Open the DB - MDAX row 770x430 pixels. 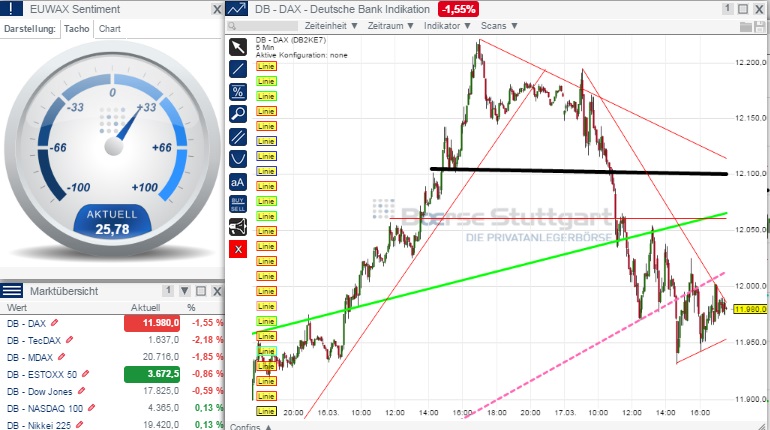tap(112, 357)
